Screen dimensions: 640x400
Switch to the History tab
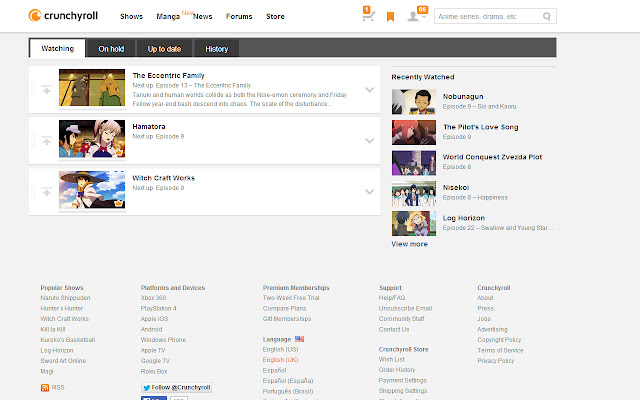[x=216, y=49]
